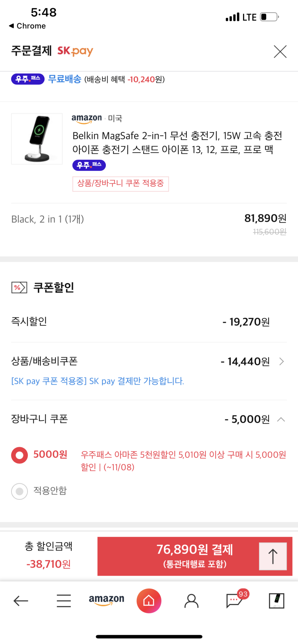Open my profile person icon
Screen dimensions: 298x644
coord(191,601)
